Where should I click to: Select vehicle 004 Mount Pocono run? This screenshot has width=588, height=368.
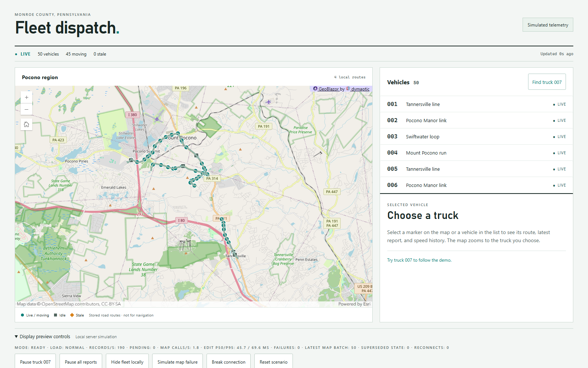(476, 153)
